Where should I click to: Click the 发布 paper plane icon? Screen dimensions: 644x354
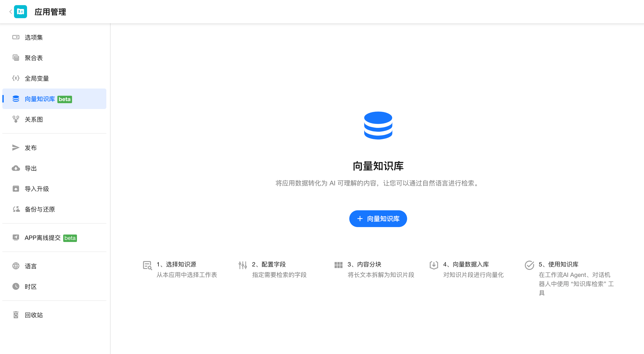pyautogui.click(x=16, y=148)
